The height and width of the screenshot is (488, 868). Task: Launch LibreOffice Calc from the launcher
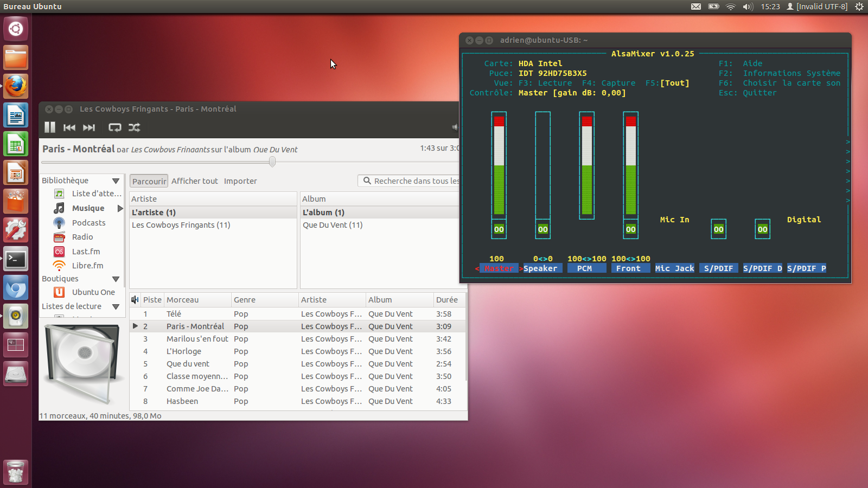point(16,144)
